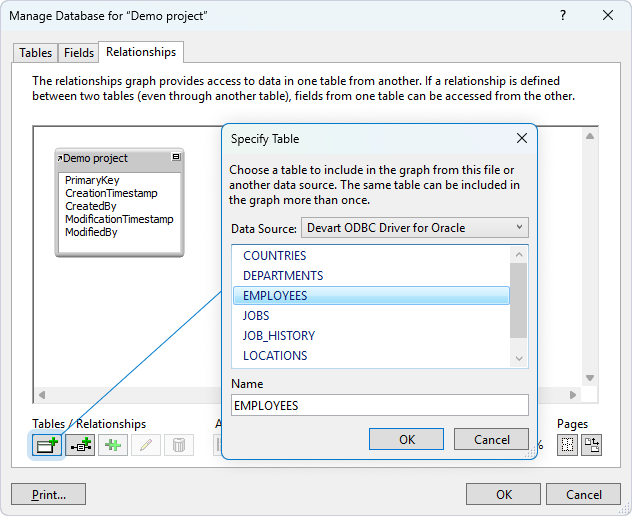The height and width of the screenshot is (516, 632).
Task: Click the trash delete icon
Action: click(179, 445)
